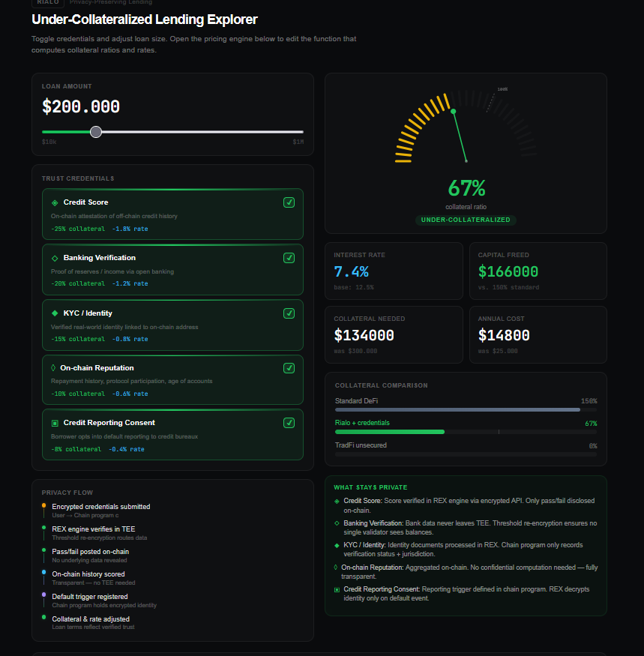Viewport: 644px width, 656px height.
Task: Click the purple dot beside Default trigger registered
Action: tap(44, 595)
